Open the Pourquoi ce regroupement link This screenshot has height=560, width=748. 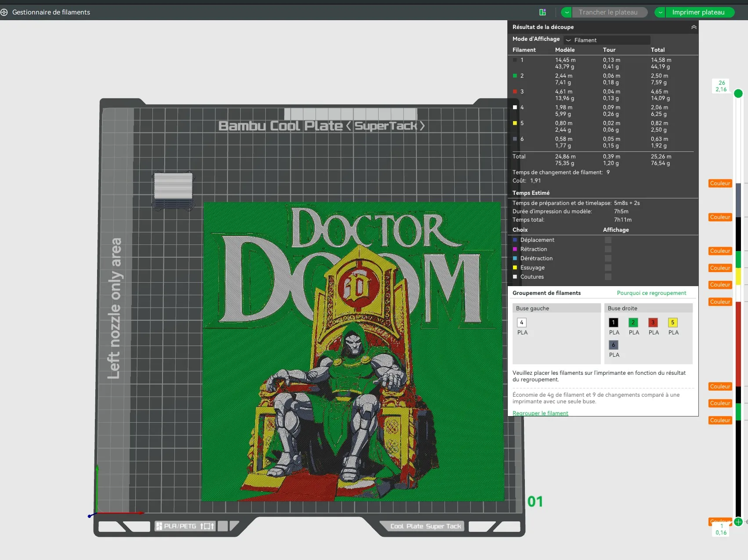[x=651, y=293]
